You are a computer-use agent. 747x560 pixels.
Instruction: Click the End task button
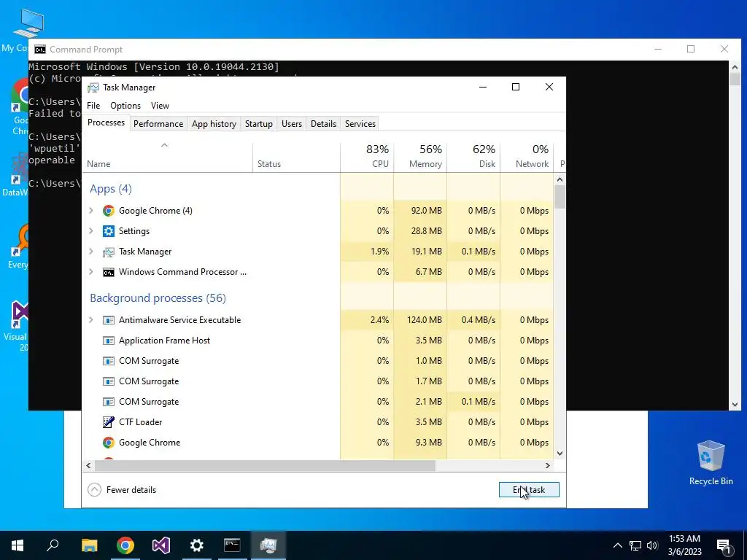pyautogui.click(x=529, y=489)
